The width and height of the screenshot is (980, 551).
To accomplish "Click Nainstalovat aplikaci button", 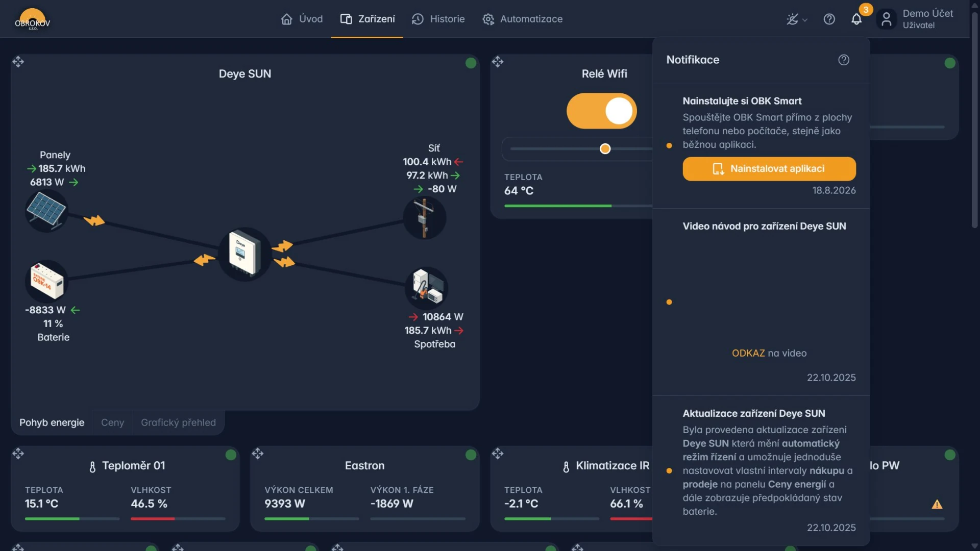I will tap(769, 169).
